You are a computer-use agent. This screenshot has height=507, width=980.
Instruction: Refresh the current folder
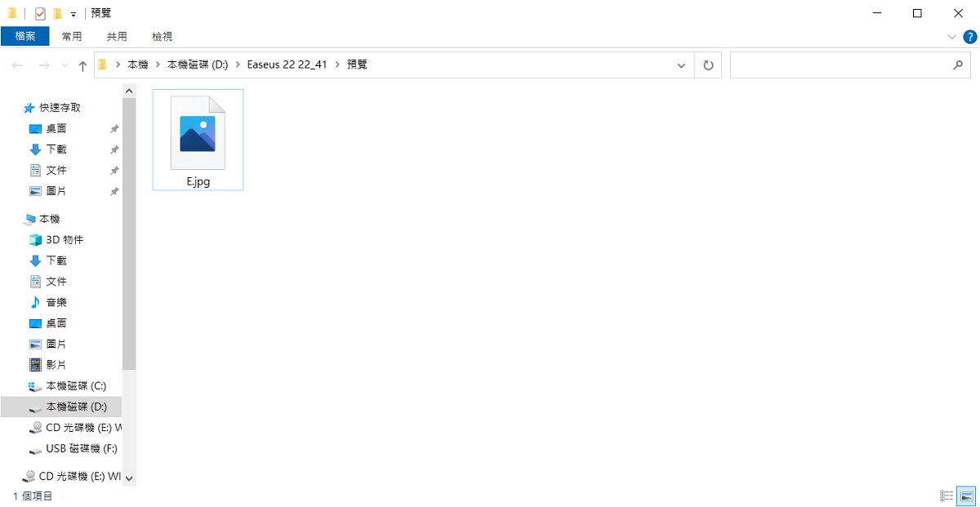click(708, 65)
